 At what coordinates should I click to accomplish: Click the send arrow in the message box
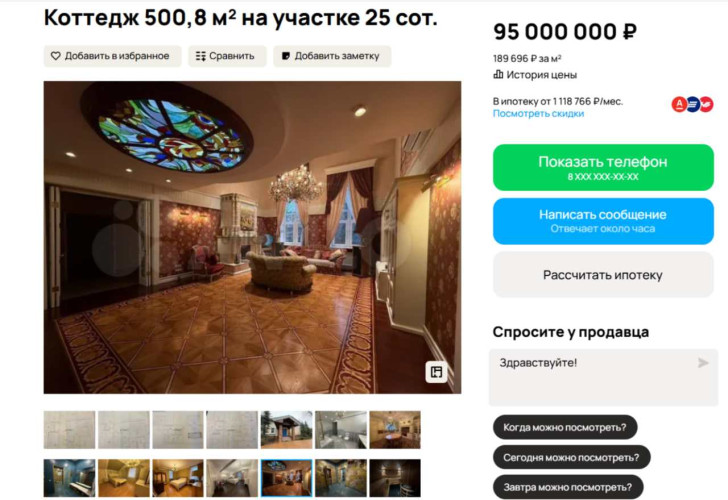click(703, 363)
